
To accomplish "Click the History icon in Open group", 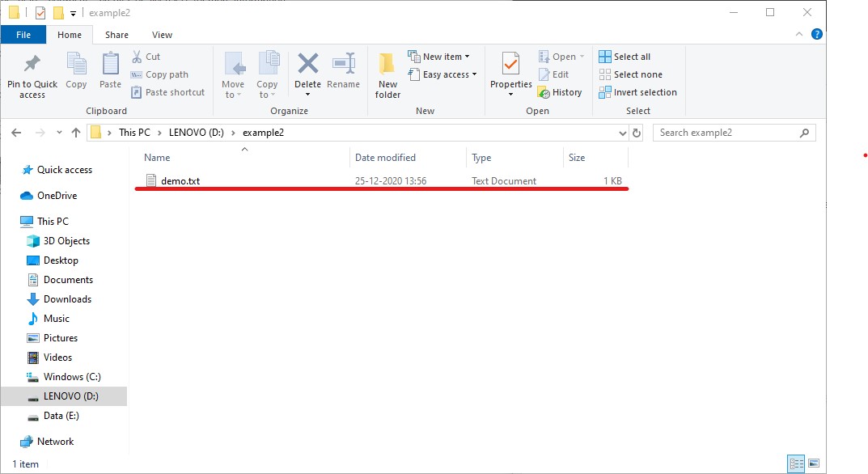I will [560, 92].
